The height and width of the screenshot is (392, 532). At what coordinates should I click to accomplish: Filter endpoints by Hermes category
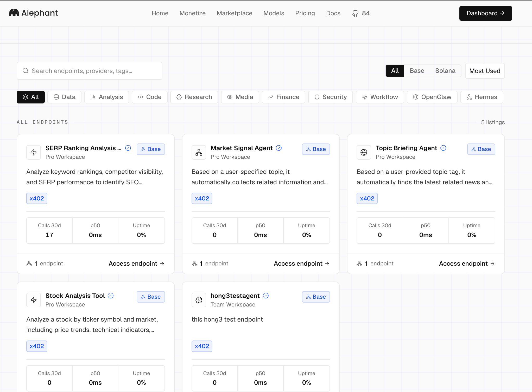click(482, 97)
